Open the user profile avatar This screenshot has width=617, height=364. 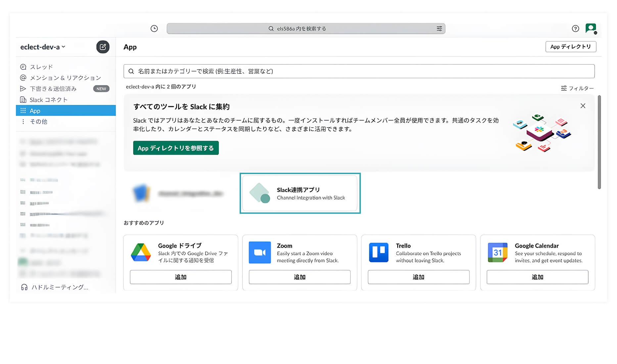pos(591,28)
